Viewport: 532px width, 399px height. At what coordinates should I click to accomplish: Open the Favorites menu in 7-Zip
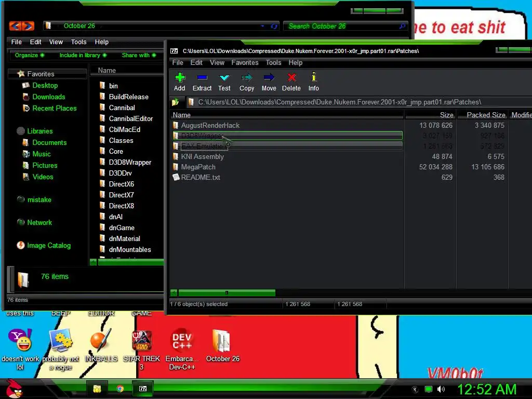coord(245,62)
